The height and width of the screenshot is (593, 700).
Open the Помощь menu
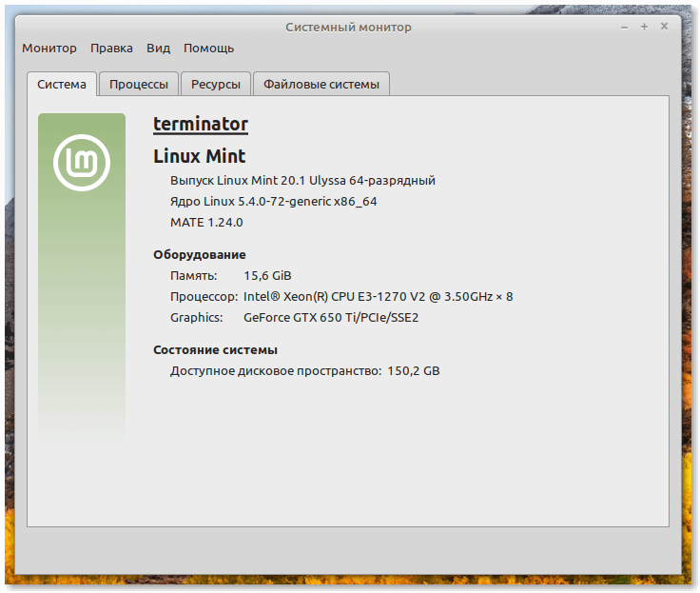[208, 49]
